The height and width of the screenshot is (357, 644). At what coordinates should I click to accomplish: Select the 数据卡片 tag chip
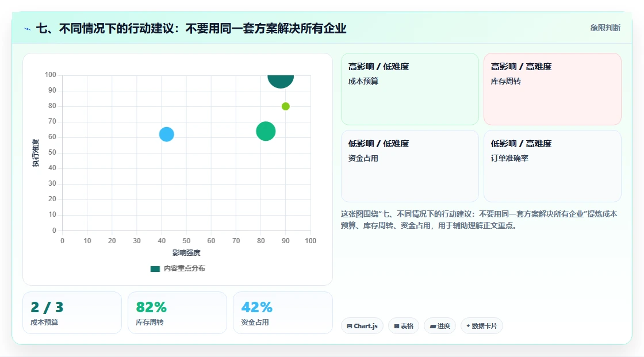pyautogui.click(x=482, y=326)
